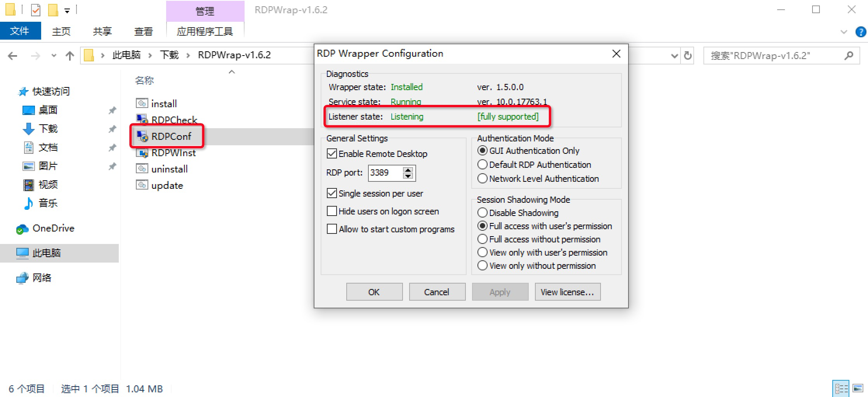The image size is (868, 397).
Task: Sort by 名称 column header
Action: (144, 80)
